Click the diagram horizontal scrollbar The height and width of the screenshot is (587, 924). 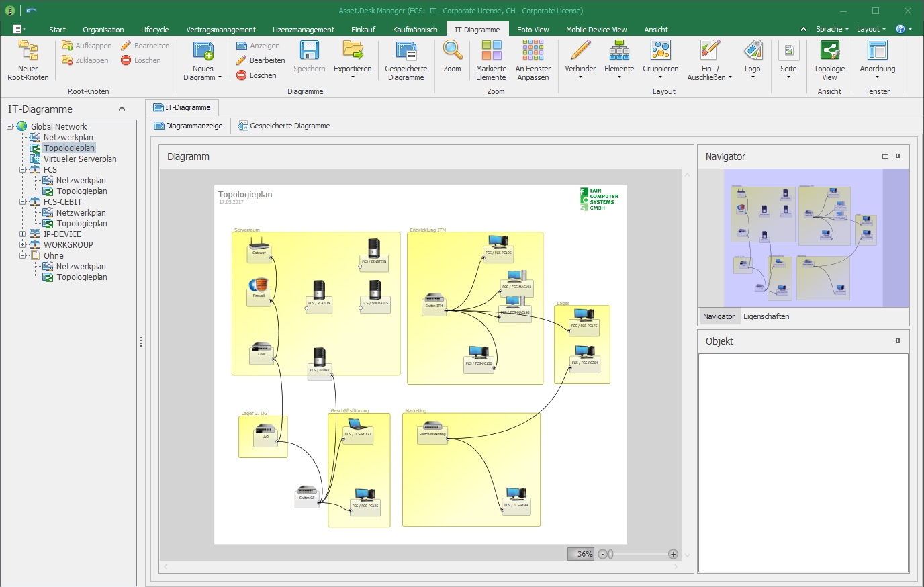[420, 567]
